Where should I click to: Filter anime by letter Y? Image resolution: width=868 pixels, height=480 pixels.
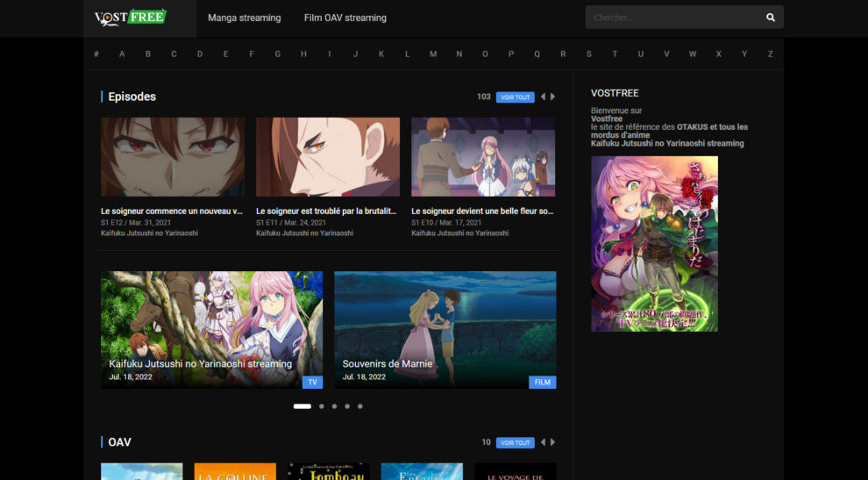point(744,54)
